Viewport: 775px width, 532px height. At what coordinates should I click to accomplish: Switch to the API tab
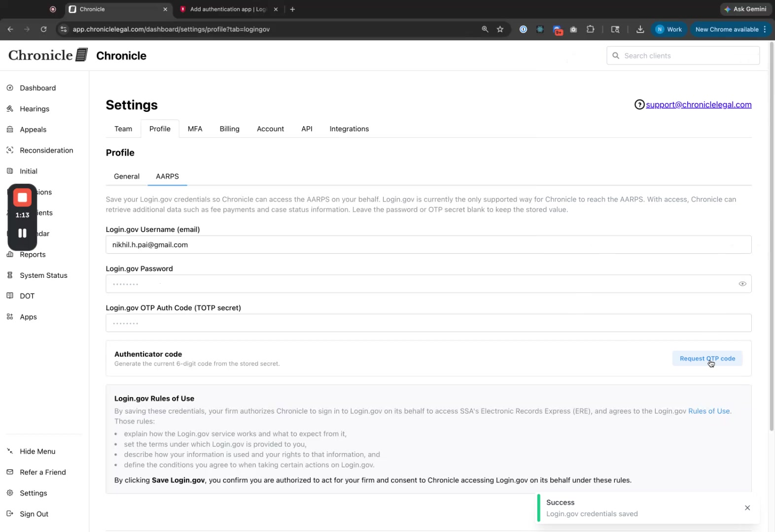tap(307, 129)
